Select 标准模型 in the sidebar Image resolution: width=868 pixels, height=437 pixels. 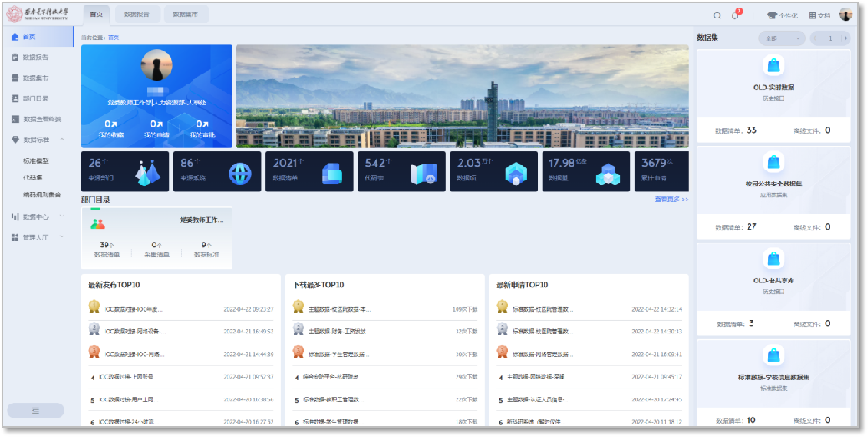point(36,161)
